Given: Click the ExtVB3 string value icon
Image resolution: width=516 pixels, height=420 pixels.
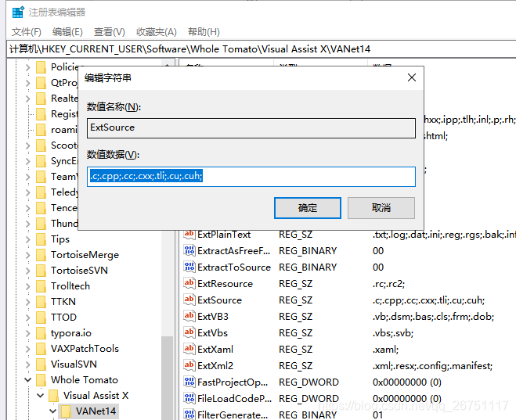Looking at the screenshot, I should coord(189,317).
